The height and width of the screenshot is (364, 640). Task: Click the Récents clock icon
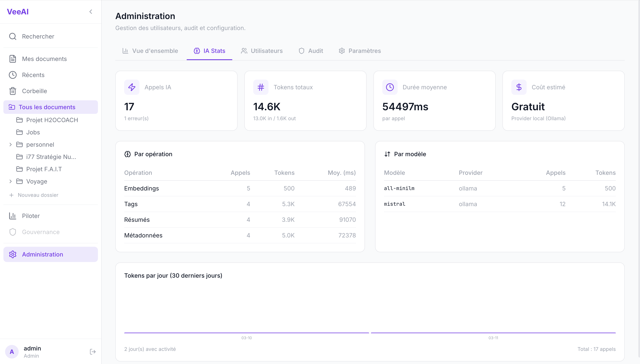click(13, 75)
